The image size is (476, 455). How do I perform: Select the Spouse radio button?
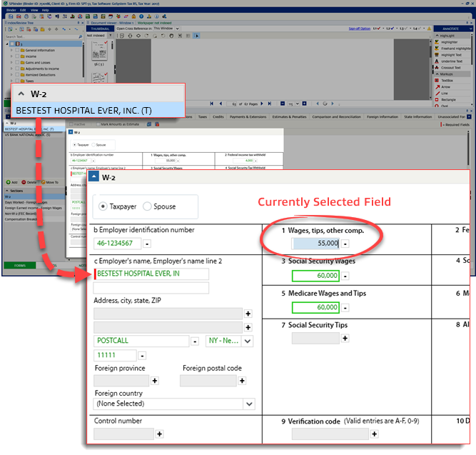coord(148,206)
